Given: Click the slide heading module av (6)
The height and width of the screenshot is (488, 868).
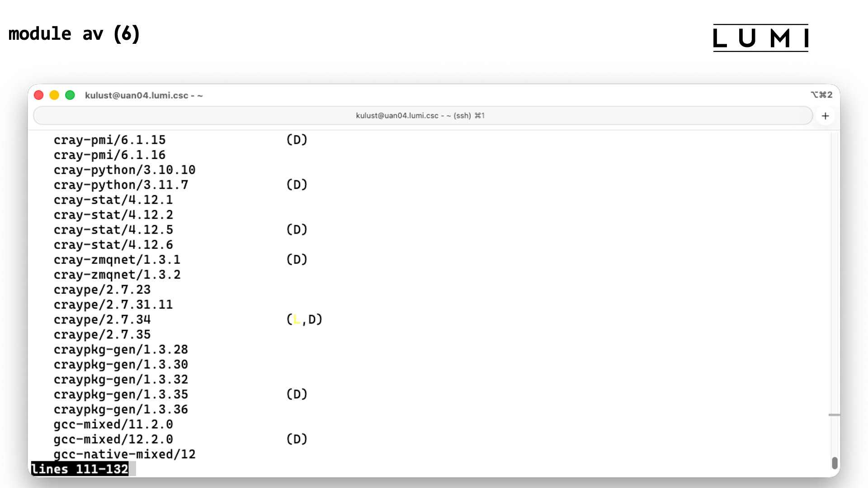Looking at the screenshot, I should point(74,34).
